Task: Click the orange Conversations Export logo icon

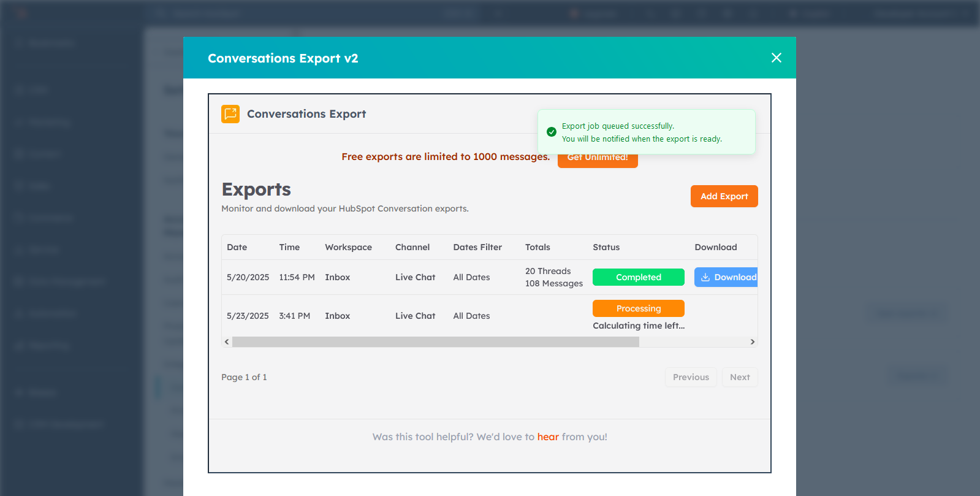Action: tap(230, 114)
